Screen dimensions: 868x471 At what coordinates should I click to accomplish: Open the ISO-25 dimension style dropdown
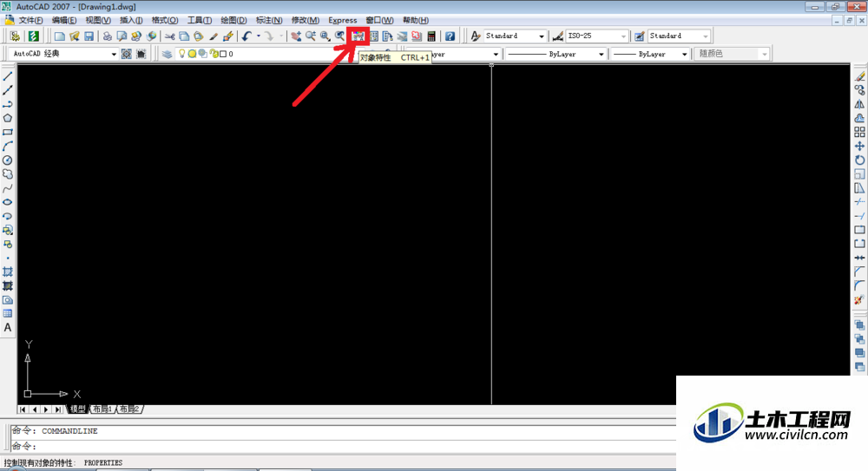point(623,36)
